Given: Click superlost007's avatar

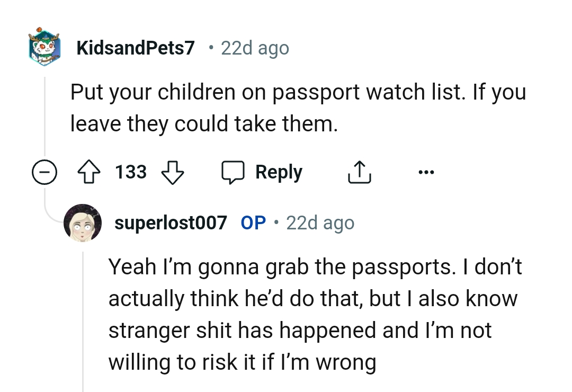Looking at the screenshot, I should [x=83, y=222].
